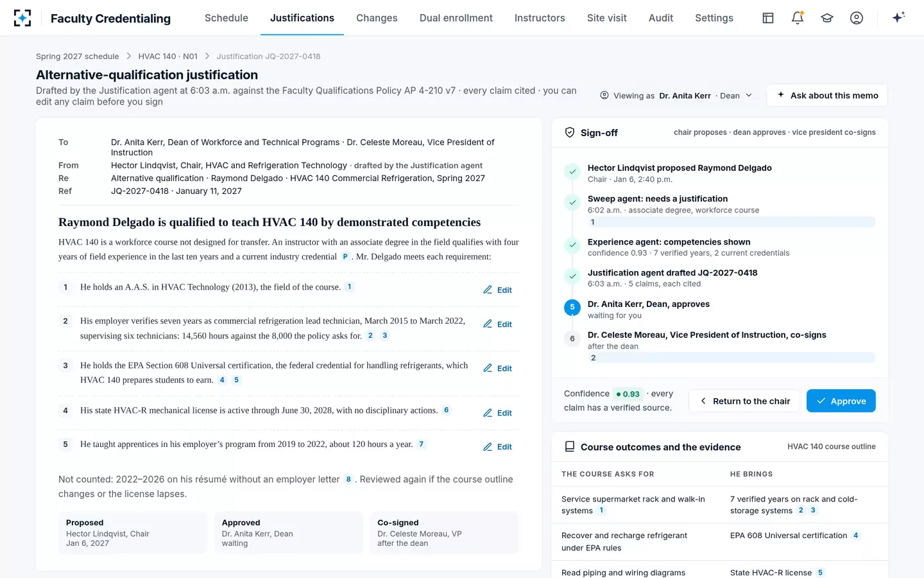Open notifications bell
Viewport: 924px width, 578px height.
coord(798,18)
